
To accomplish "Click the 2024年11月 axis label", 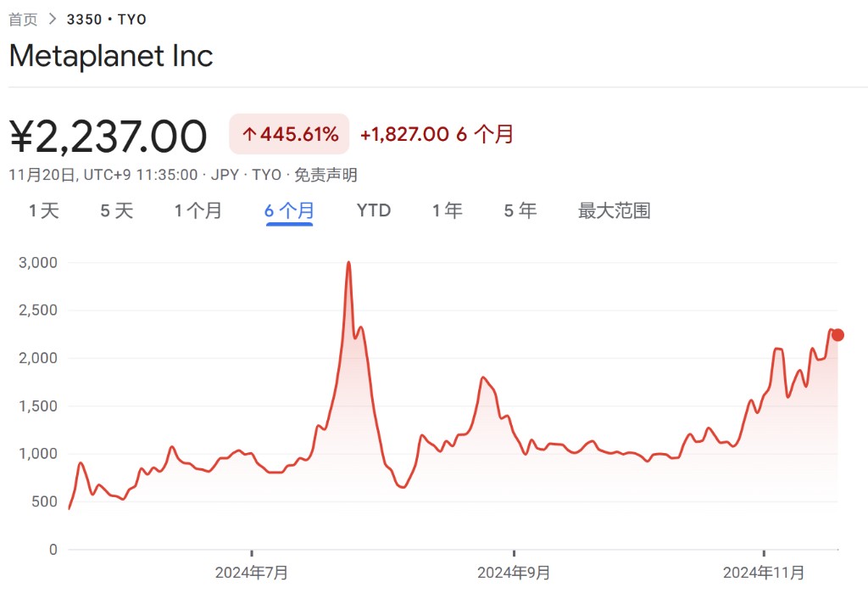I will tap(764, 573).
